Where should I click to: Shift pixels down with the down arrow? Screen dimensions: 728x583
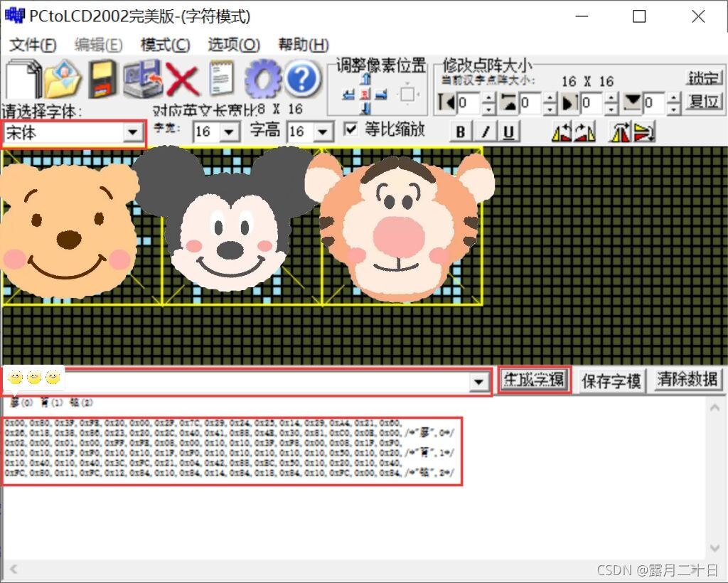click(366, 109)
